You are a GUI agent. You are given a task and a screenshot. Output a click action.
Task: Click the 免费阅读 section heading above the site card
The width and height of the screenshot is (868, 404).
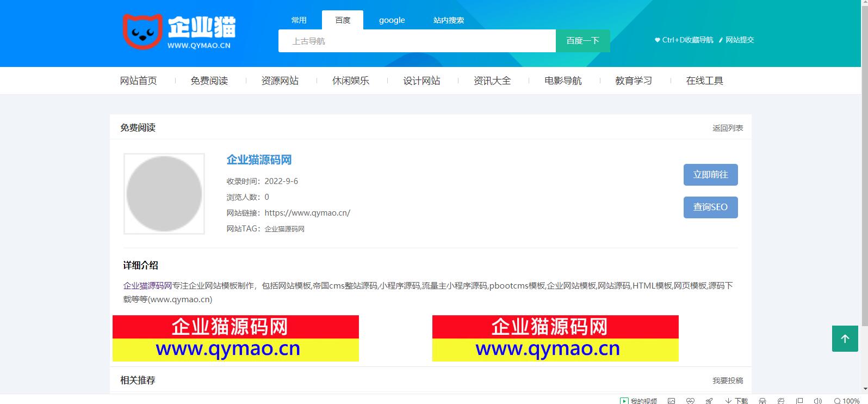tap(138, 127)
